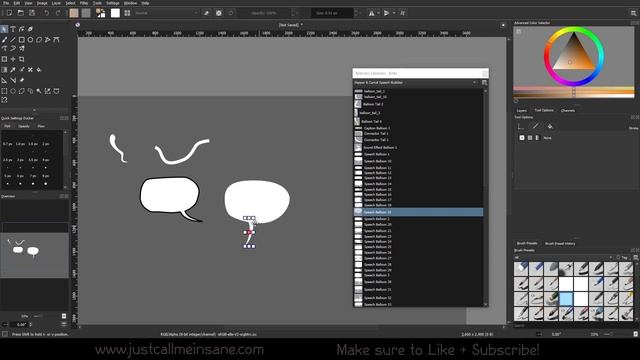
Task: Select the Measure tool
Action: pyautogui.click(x=13, y=80)
